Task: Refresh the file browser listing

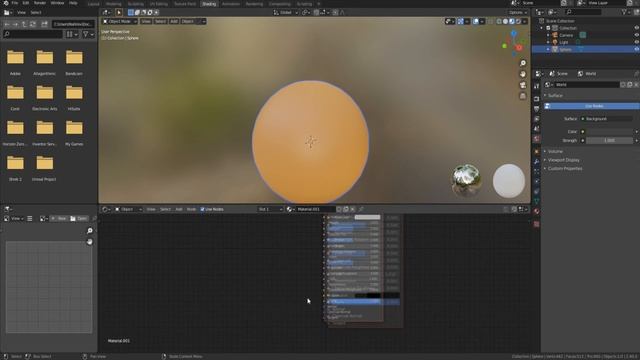Action: click(x=33, y=24)
